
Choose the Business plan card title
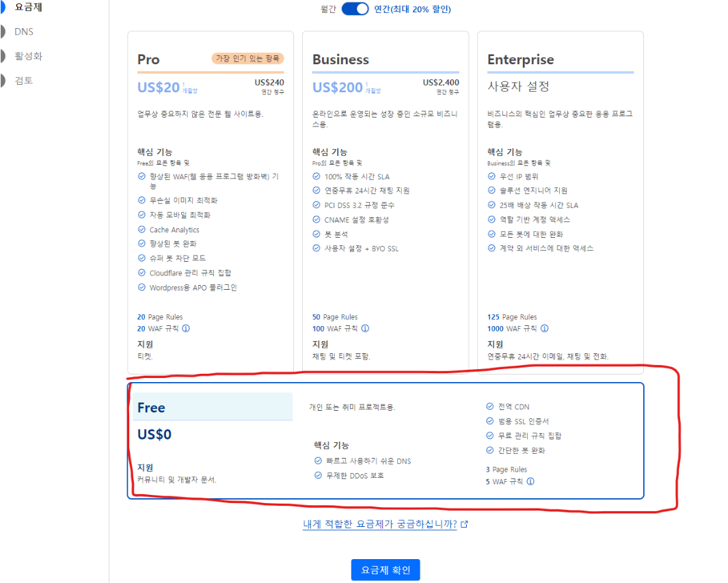341,59
